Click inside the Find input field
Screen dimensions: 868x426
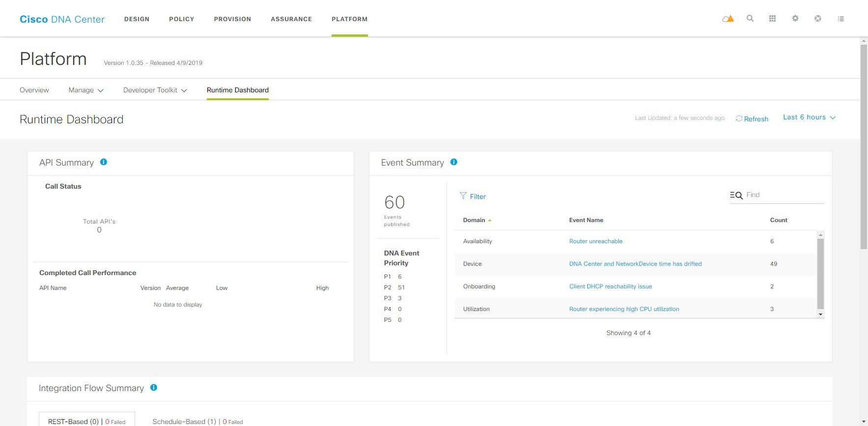pyautogui.click(x=784, y=195)
